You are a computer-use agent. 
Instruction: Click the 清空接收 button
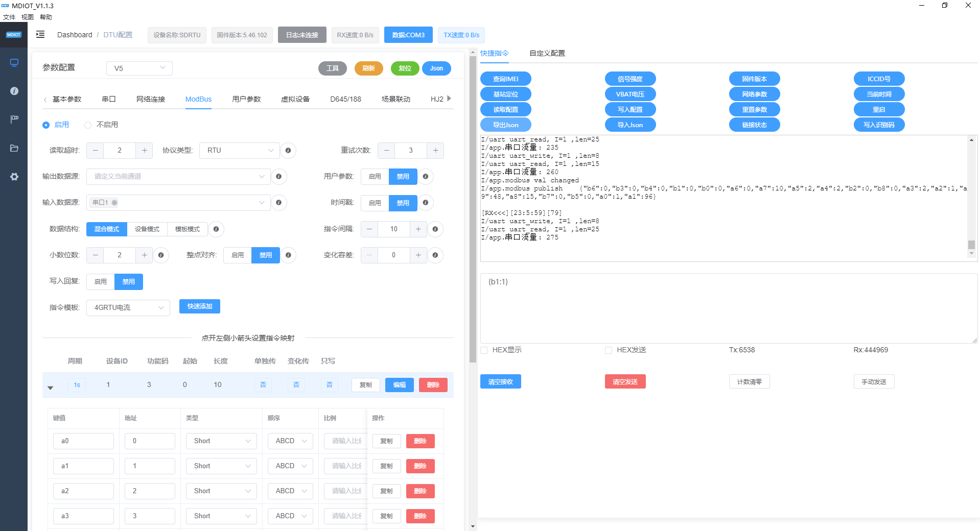tap(501, 382)
